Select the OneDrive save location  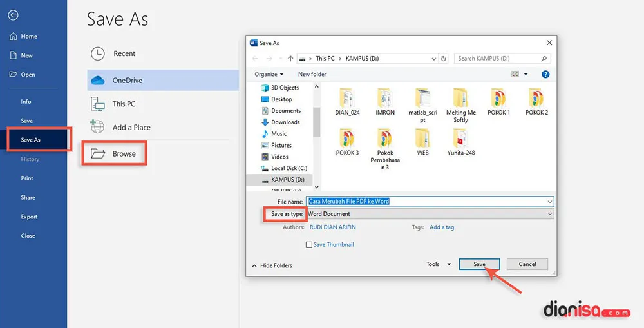tap(163, 80)
